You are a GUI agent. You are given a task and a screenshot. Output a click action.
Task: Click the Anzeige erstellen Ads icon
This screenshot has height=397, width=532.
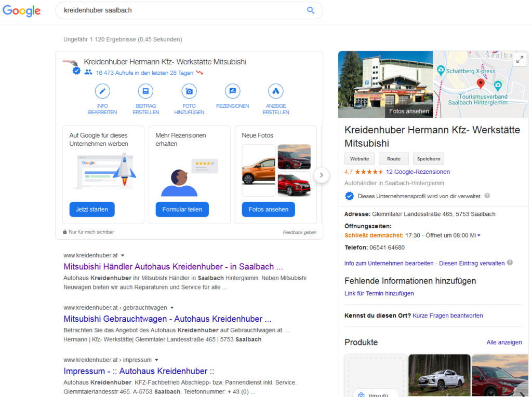click(276, 91)
